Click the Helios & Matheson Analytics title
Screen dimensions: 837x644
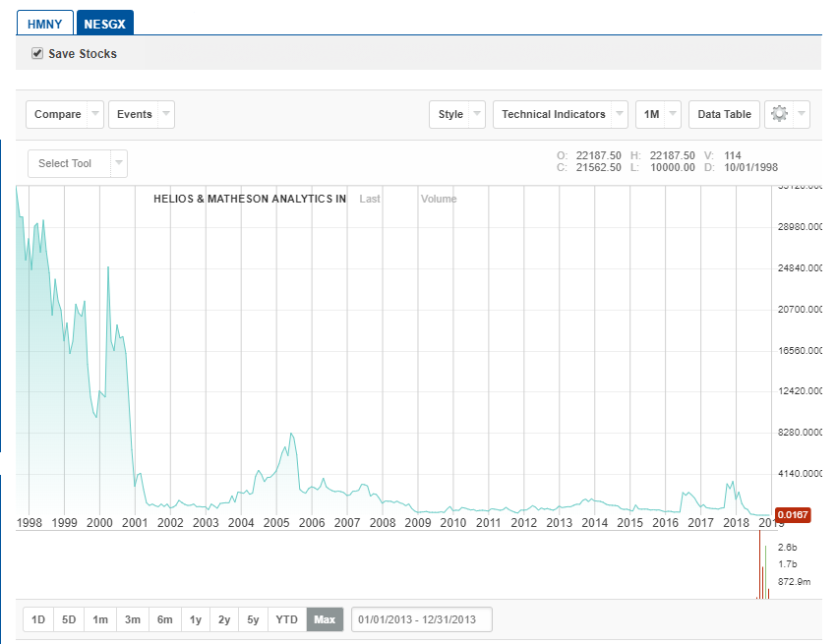250,199
